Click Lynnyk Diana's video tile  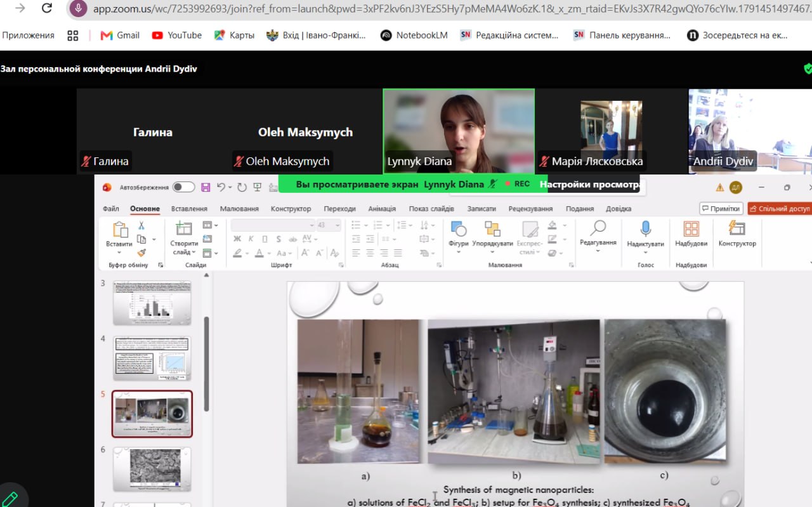click(x=459, y=131)
